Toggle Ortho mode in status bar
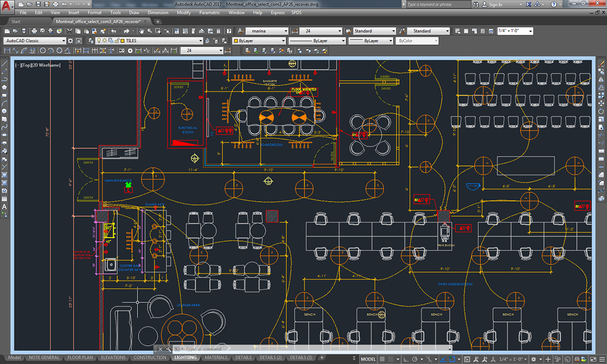This screenshot has width=607, height=364. [x=405, y=359]
